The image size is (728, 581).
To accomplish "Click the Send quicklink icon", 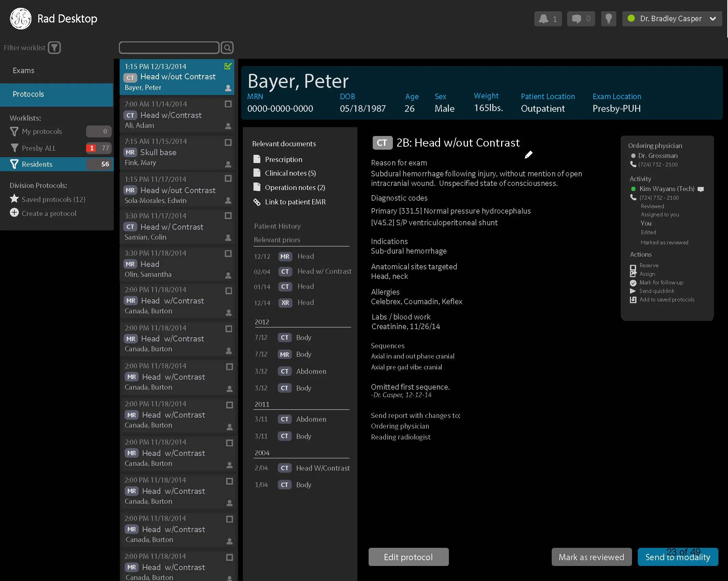I will click(632, 291).
